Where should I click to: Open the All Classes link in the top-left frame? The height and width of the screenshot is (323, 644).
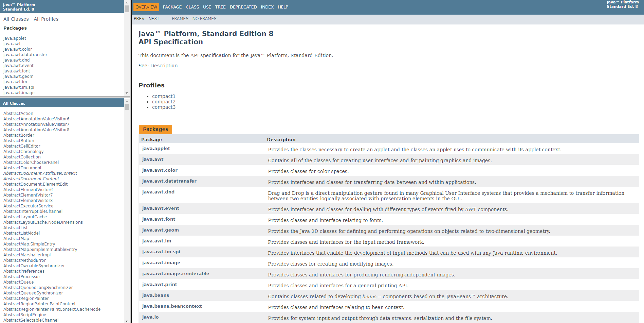tap(16, 19)
